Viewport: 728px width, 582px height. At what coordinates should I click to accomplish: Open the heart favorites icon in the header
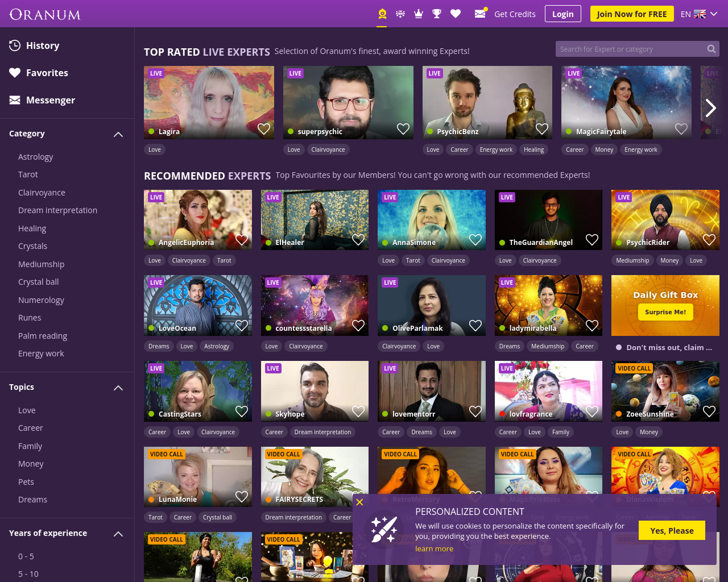tap(456, 14)
